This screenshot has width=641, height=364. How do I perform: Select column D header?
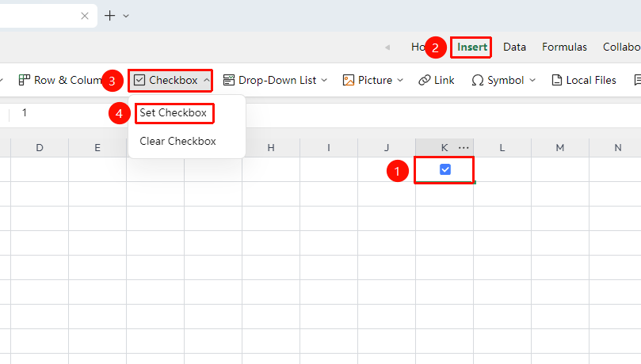40,148
